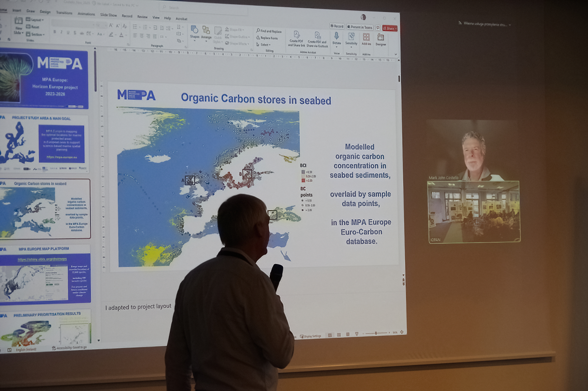Open the Designer pane

point(381,39)
